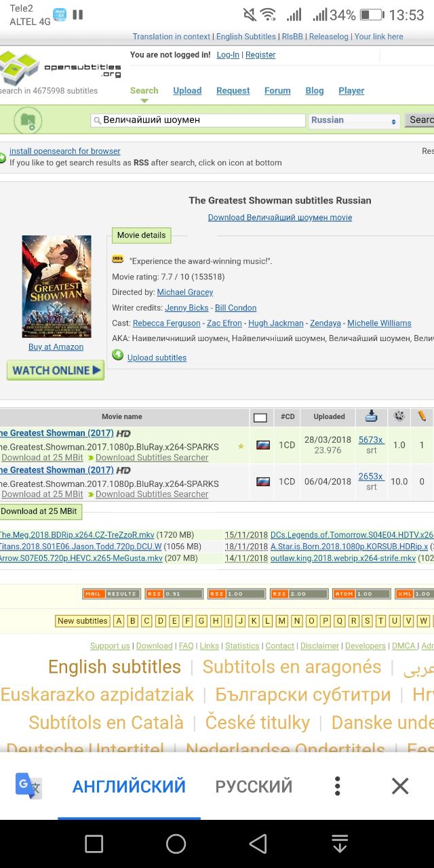Click WATCH ONLINE button

(x=56, y=370)
